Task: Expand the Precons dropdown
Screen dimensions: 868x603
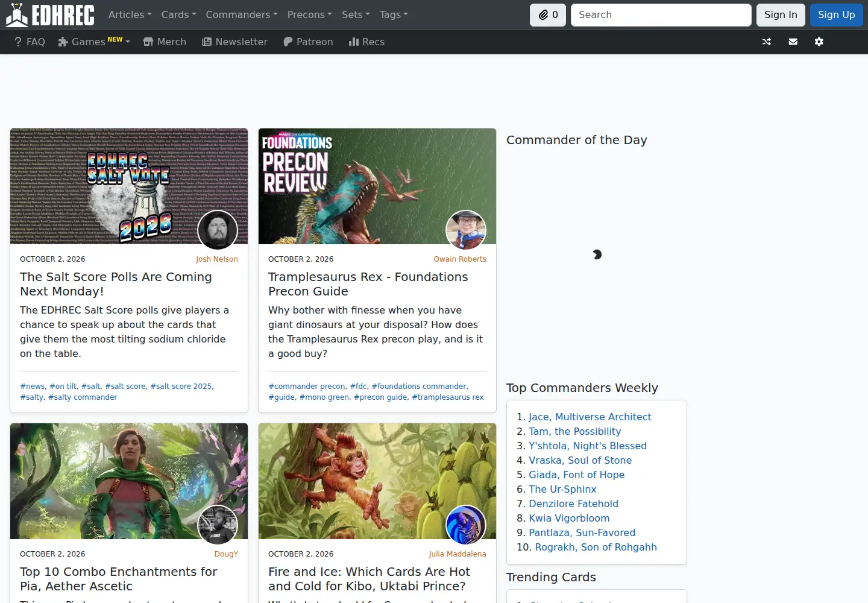Action: 310,14
